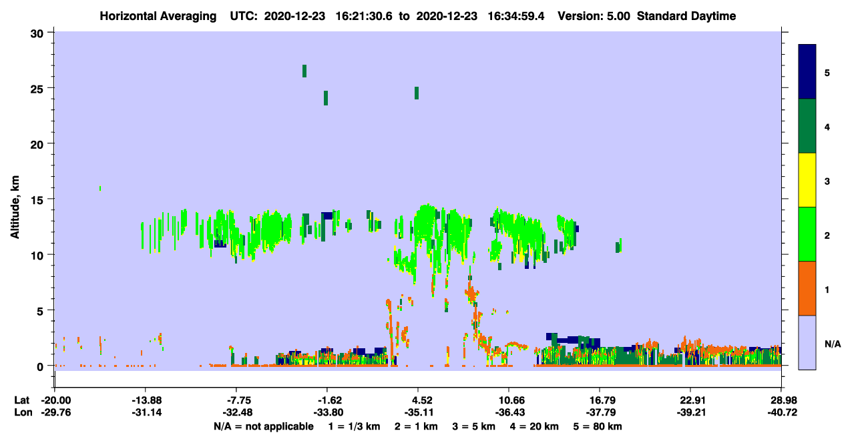Viewport: 868px width, 445px height.
Task: Click the bright green color bar segment 2
Action: click(x=807, y=234)
